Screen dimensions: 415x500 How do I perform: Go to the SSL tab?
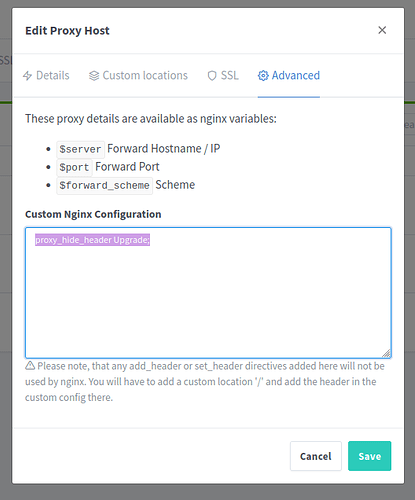pos(230,75)
